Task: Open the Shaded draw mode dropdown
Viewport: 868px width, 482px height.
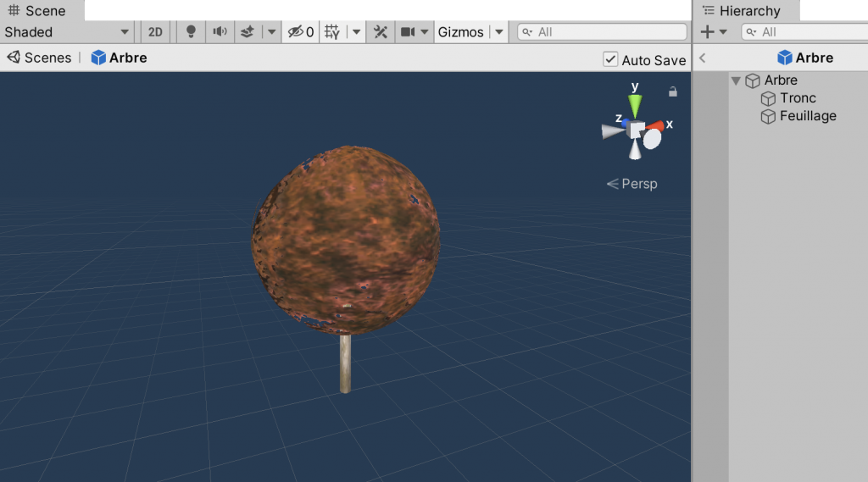Action: pos(67,32)
